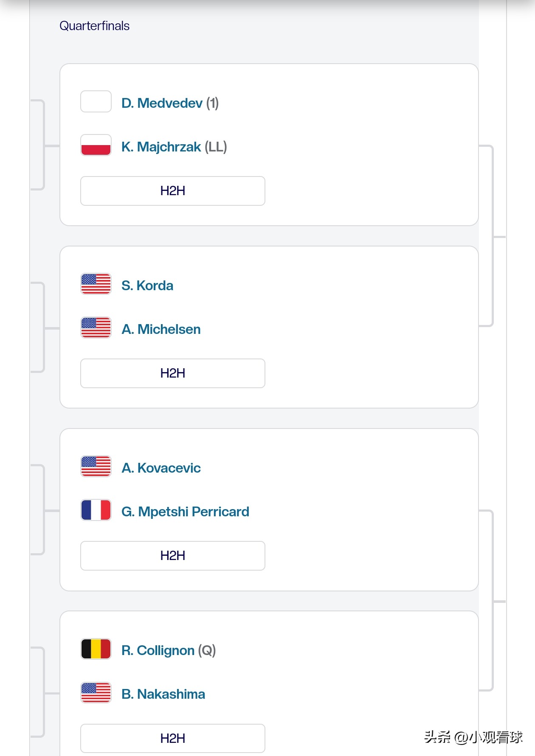Open K. Majchrzak player profile link
The height and width of the screenshot is (756, 535).
pos(161,147)
